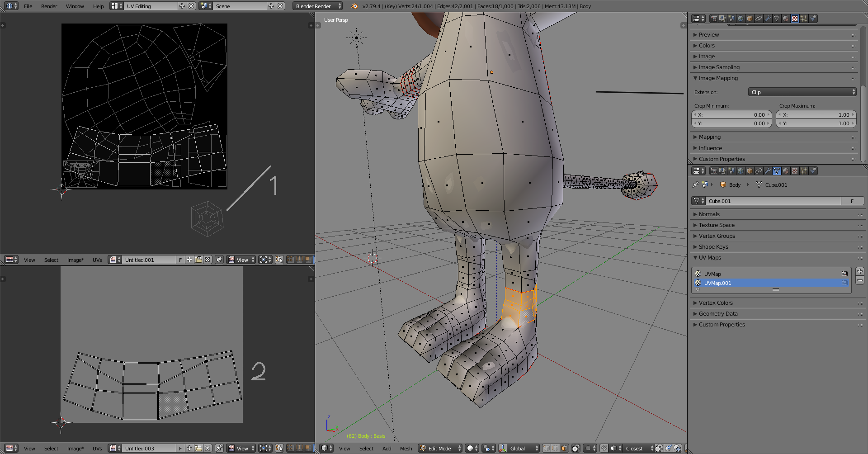Screen dimensions: 868x454
Task: Click Crop Minimum X value field
Action: (731, 115)
